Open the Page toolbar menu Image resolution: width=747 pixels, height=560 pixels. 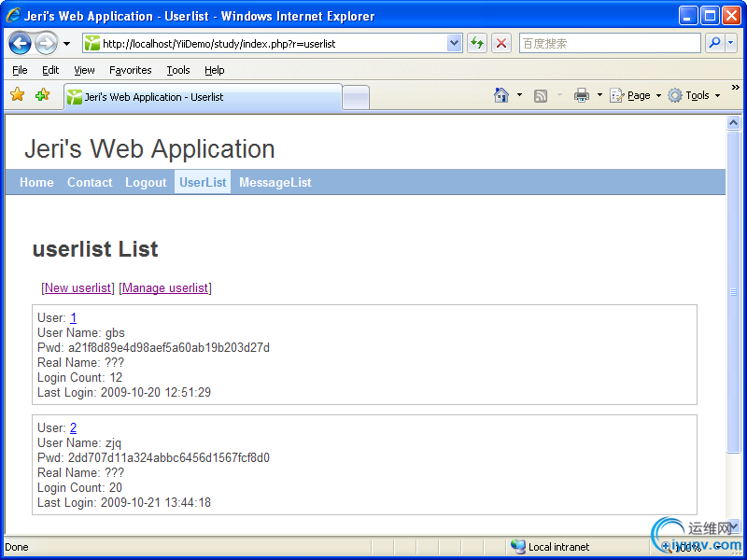(636, 95)
